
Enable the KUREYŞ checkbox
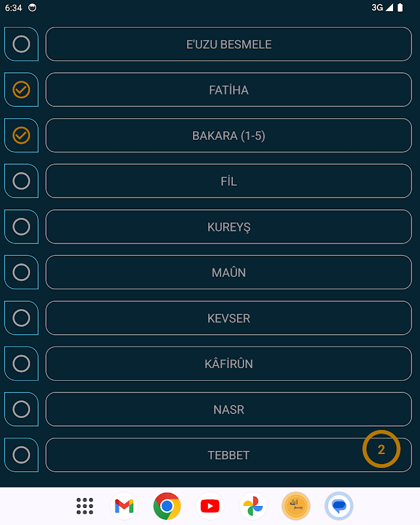[22, 226]
